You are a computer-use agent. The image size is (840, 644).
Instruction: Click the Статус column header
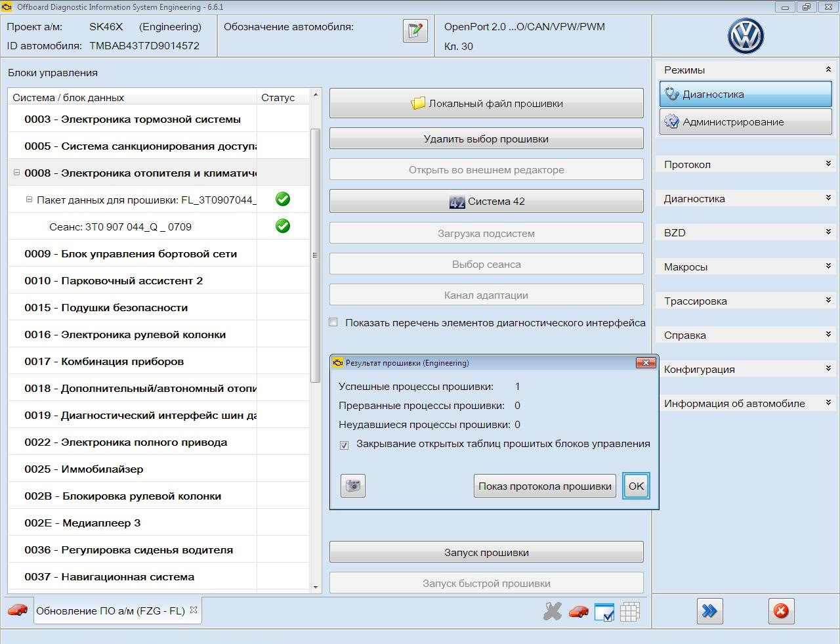tap(283, 97)
